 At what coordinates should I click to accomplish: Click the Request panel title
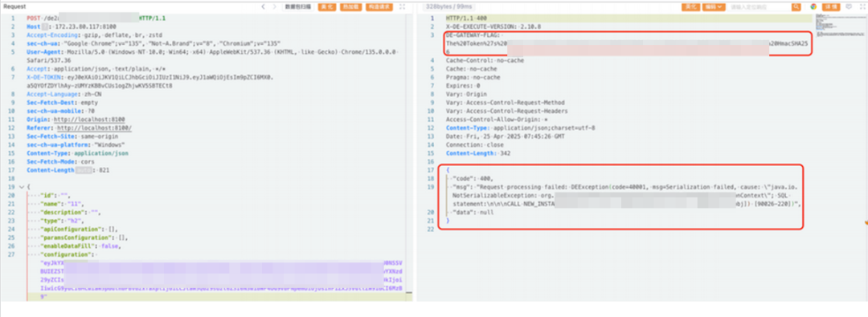pos(15,6)
